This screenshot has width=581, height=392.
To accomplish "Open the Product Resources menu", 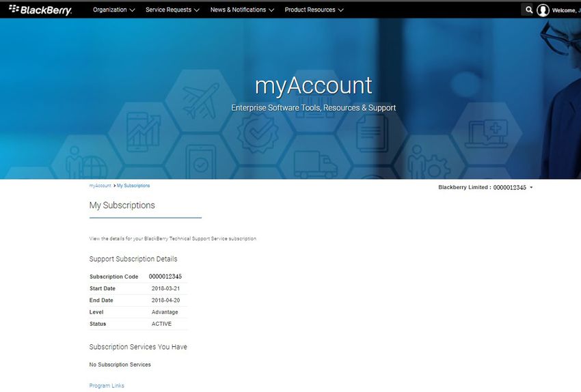I will (314, 10).
